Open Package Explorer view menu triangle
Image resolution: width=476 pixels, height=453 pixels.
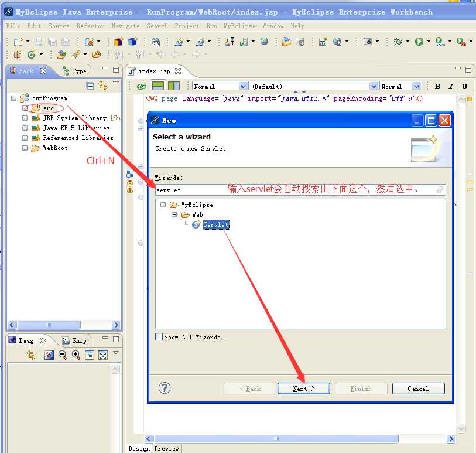pos(116,83)
